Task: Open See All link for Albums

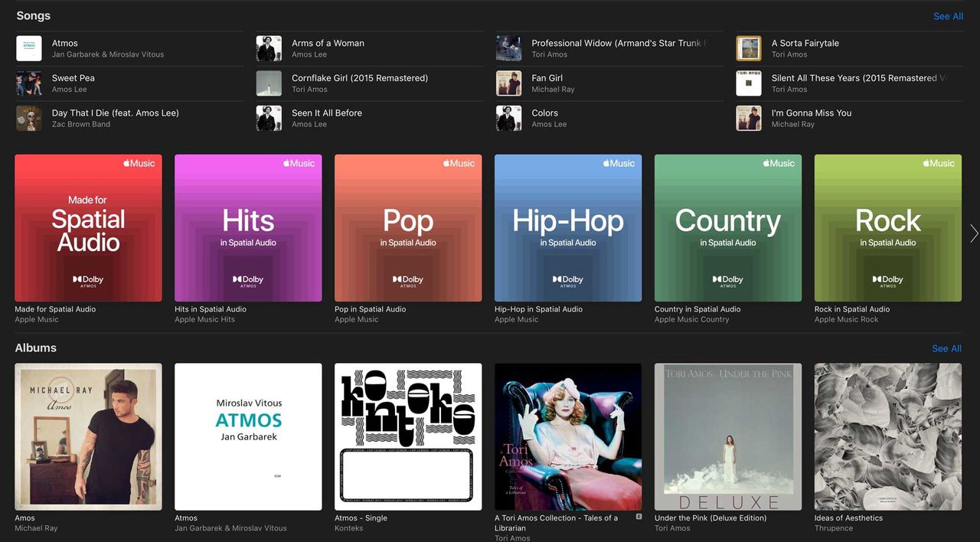Action: (x=946, y=348)
